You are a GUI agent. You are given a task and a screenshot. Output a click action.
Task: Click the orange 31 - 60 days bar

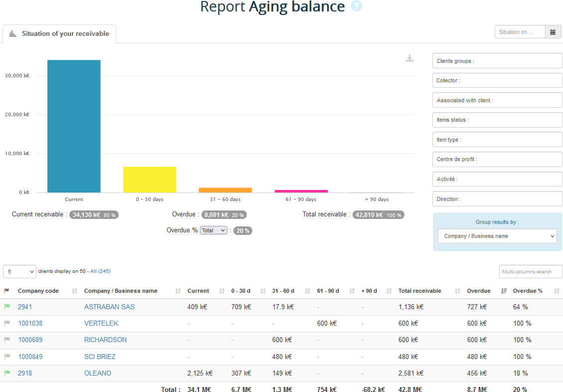225,190
